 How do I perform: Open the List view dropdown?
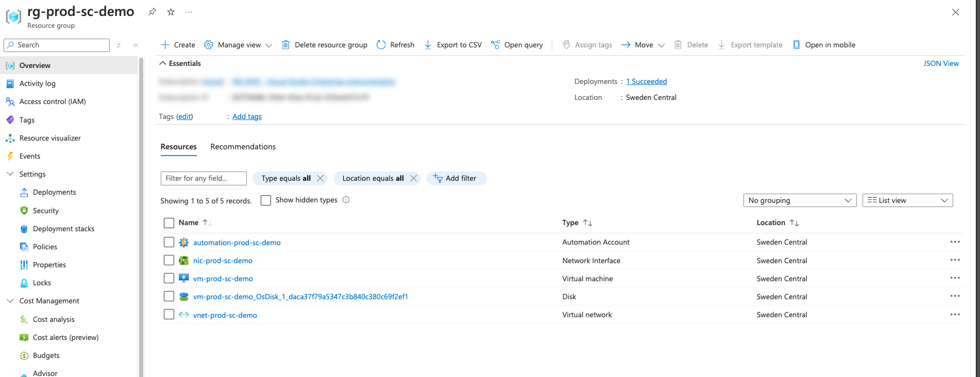point(907,200)
